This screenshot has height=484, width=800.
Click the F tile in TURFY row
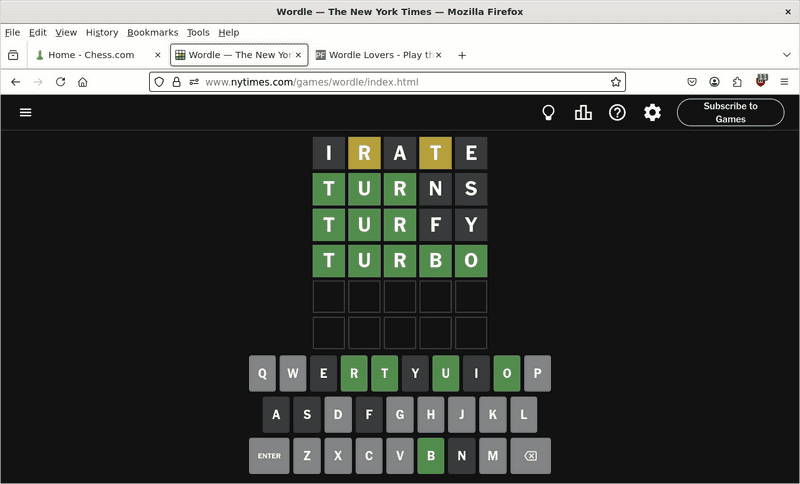435,224
